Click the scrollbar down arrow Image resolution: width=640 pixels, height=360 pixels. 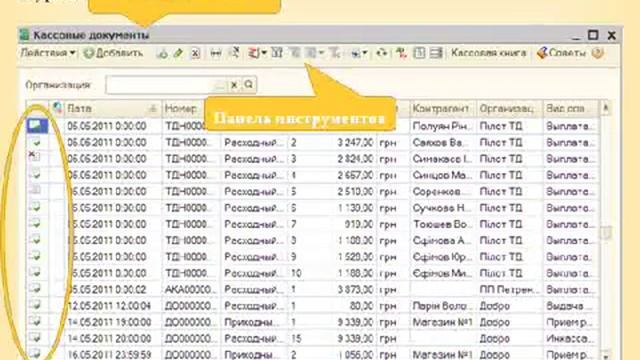point(606,356)
